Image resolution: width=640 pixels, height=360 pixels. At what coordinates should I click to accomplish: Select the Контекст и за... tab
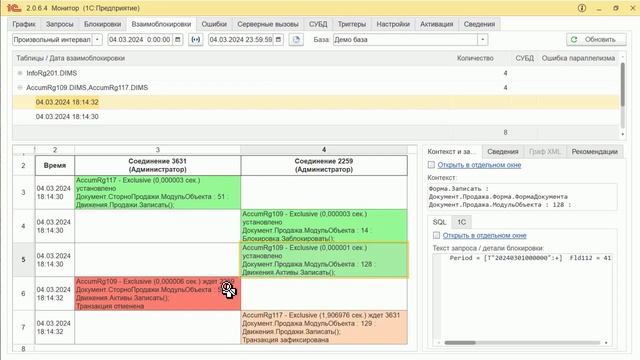tap(452, 151)
